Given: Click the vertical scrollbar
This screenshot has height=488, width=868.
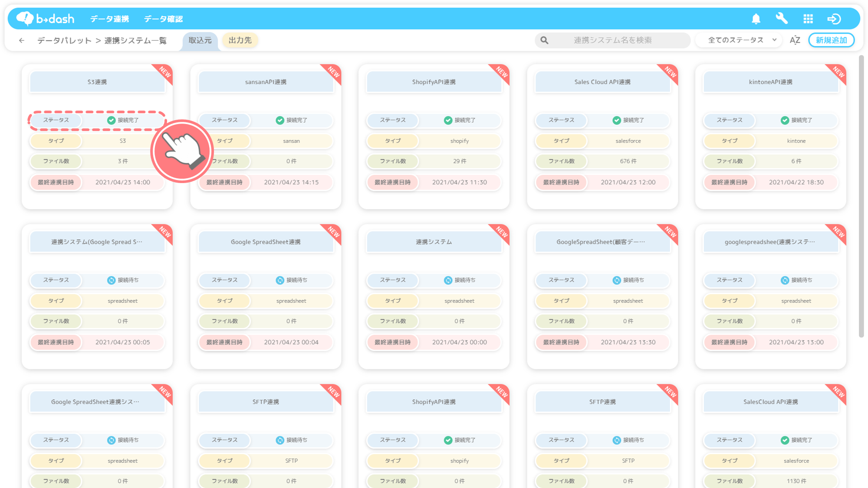Looking at the screenshot, I should 861,196.
